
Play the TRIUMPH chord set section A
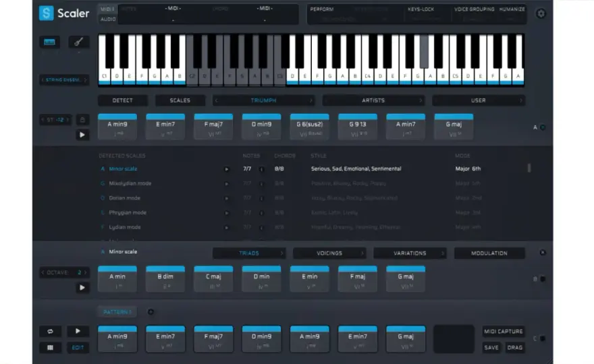82,135
